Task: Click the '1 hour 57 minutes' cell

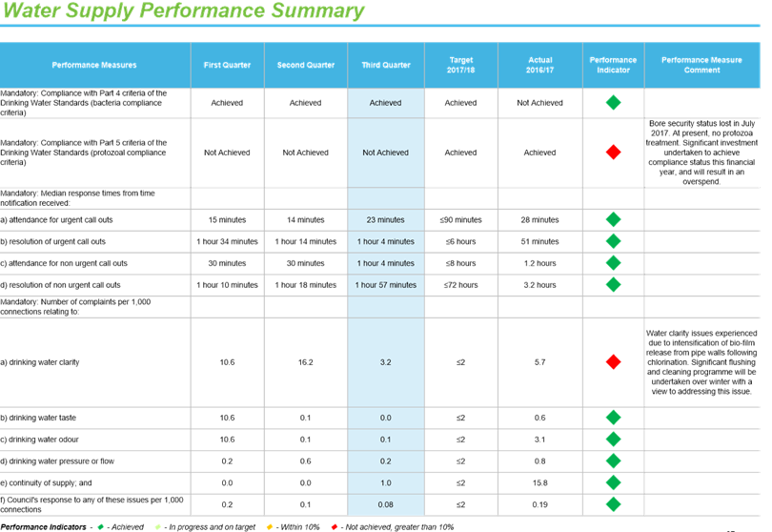Action: (x=385, y=285)
